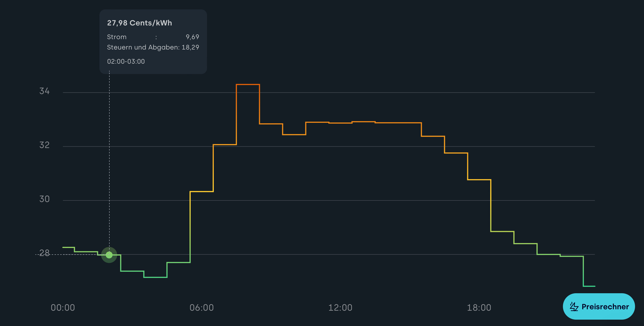Click the "27,98 Cents/kWh" tooltip heading
Screen dimensions: 644x326
[x=140, y=23]
